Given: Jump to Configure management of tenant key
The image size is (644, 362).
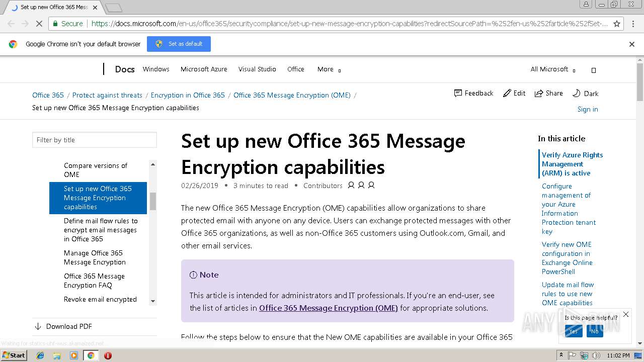Looking at the screenshot, I should coord(569,209).
